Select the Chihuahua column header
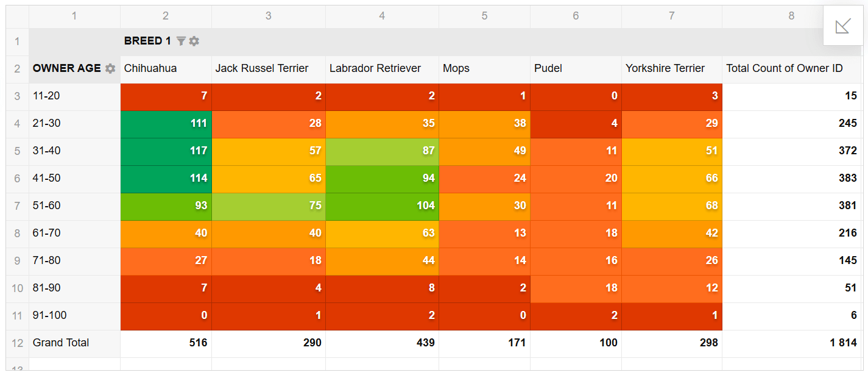 click(149, 68)
